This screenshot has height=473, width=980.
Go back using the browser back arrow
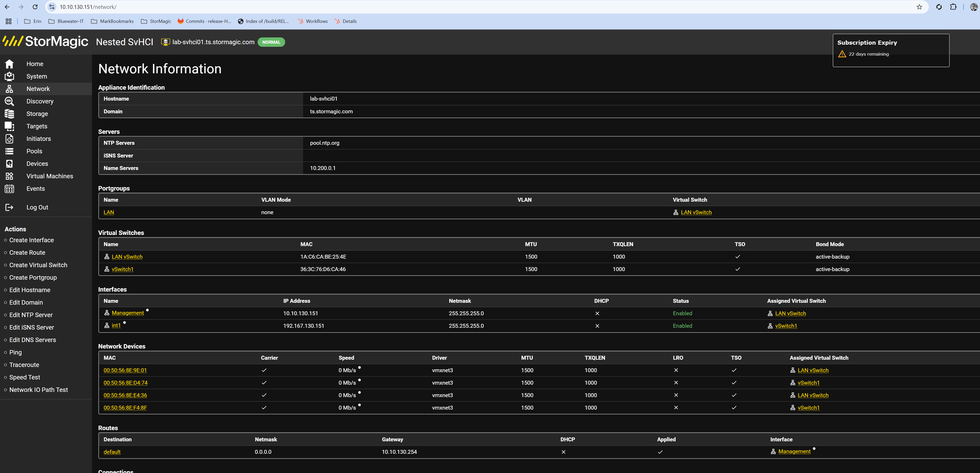point(7,7)
